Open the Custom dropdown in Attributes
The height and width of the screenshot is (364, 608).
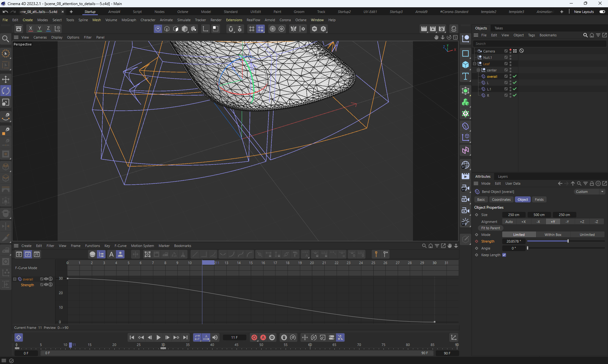click(590, 192)
